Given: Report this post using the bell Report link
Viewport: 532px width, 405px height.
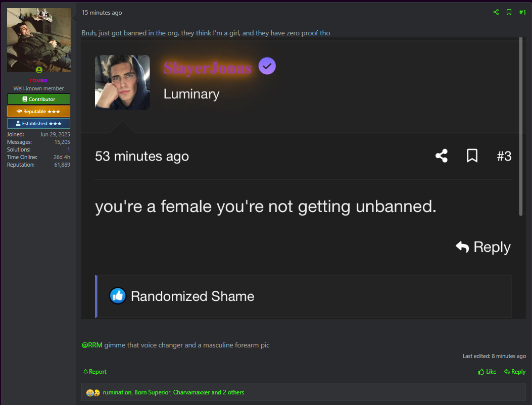Looking at the screenshot, I should click(95, 372).
